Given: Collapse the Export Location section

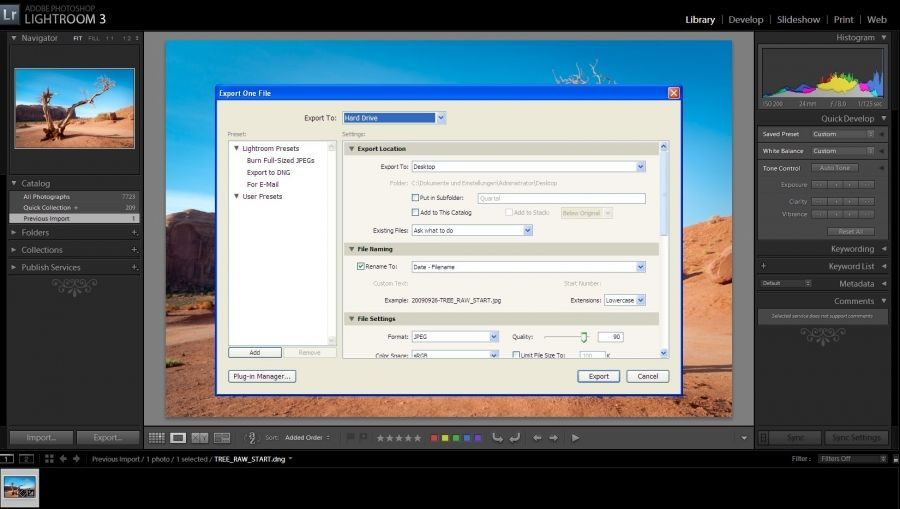Looking at the screenshot, I should tap(351, 149).
